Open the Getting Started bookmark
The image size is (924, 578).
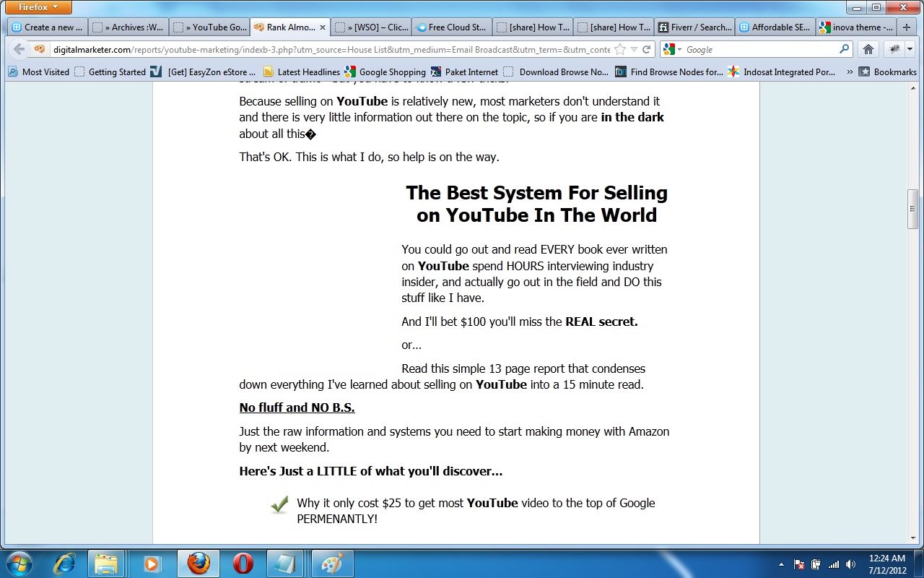[110, 72]
